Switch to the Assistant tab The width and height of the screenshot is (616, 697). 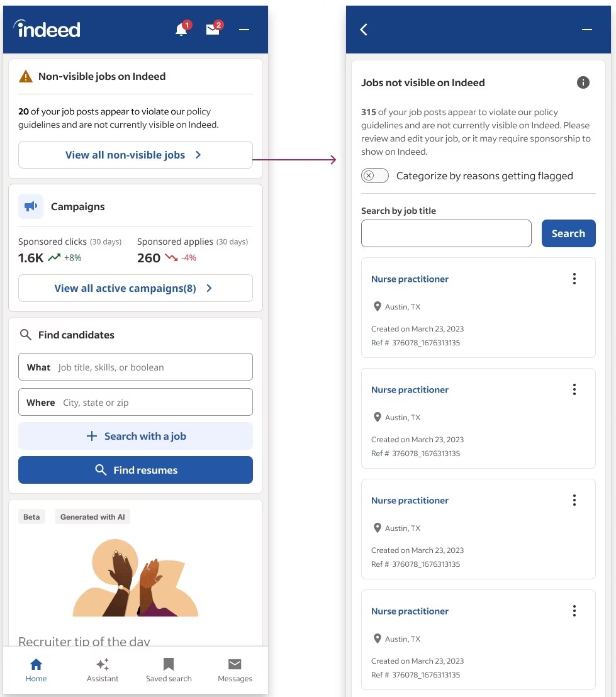point(103,670)
